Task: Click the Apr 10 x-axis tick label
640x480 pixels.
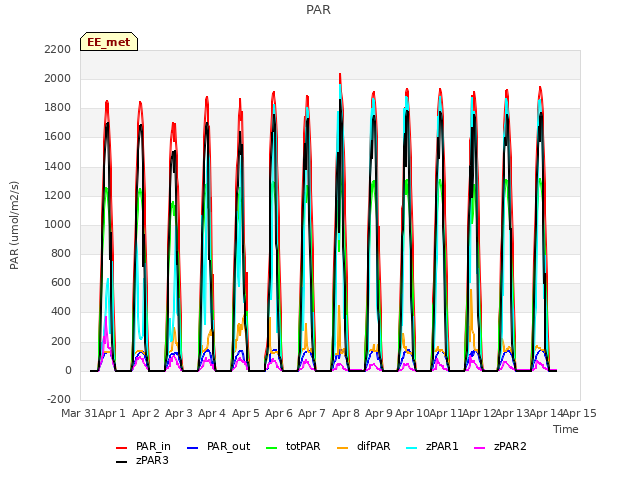Action: coord(412,413)
